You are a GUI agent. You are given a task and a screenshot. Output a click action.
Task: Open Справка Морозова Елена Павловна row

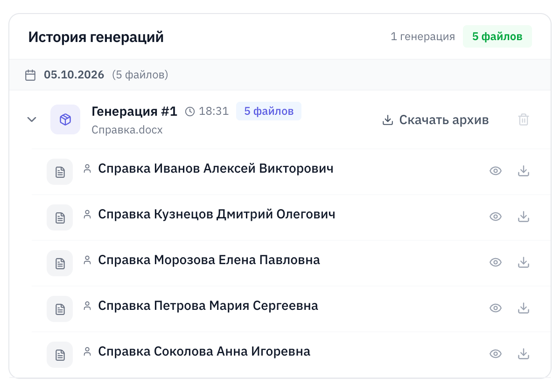[x=291, y=263]
